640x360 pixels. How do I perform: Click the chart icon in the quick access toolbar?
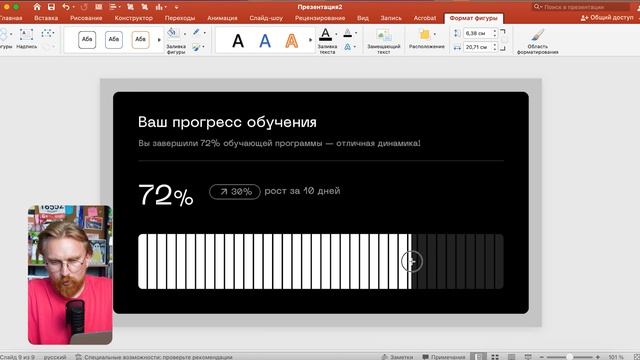159,7
